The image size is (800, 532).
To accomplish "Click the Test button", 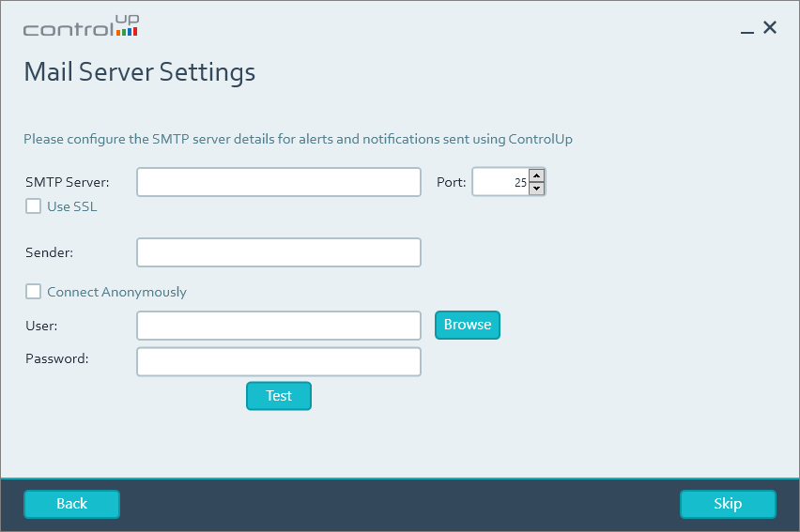I will pyautogui.click(x=278, y=396).
